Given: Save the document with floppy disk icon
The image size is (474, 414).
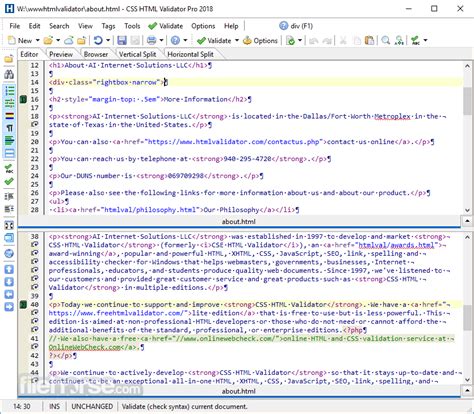Looking at the screenshot, I should click(122, 41).
